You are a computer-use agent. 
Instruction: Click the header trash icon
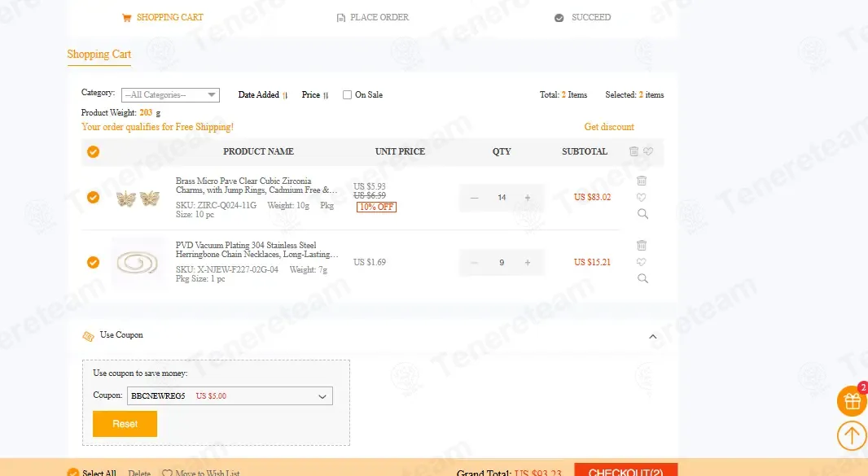[x=633, y=151]
